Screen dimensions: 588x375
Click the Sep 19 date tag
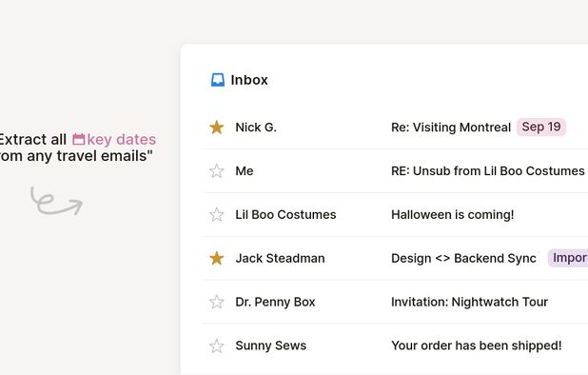[541, 127]
